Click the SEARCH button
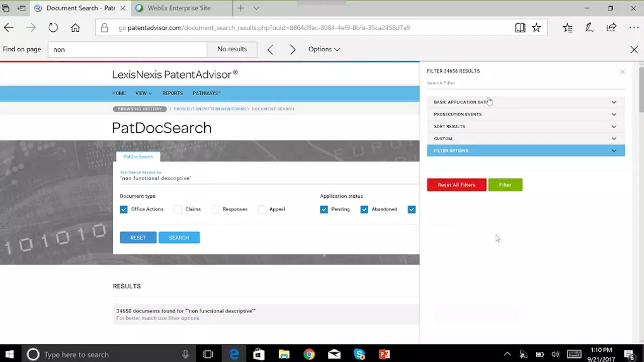Image resolution: width=644 pixels, height=362 pixels. [179, 237]
